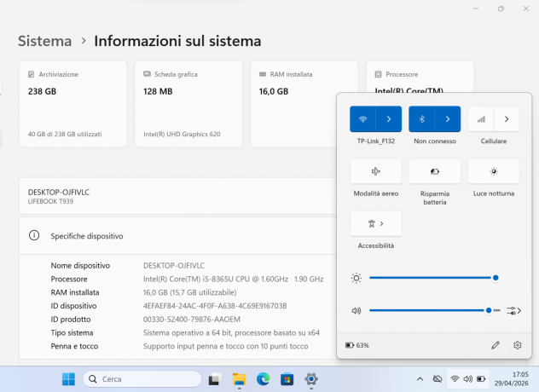Open File Explorer from taskbar
Image resolution: width=539 pixels, height=392 pixels.
[240, 379]
